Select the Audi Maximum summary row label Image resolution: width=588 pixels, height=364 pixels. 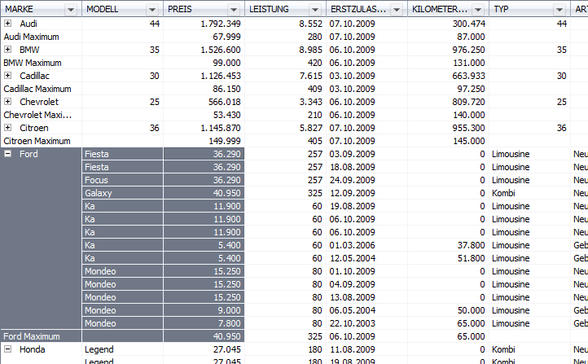31,37
